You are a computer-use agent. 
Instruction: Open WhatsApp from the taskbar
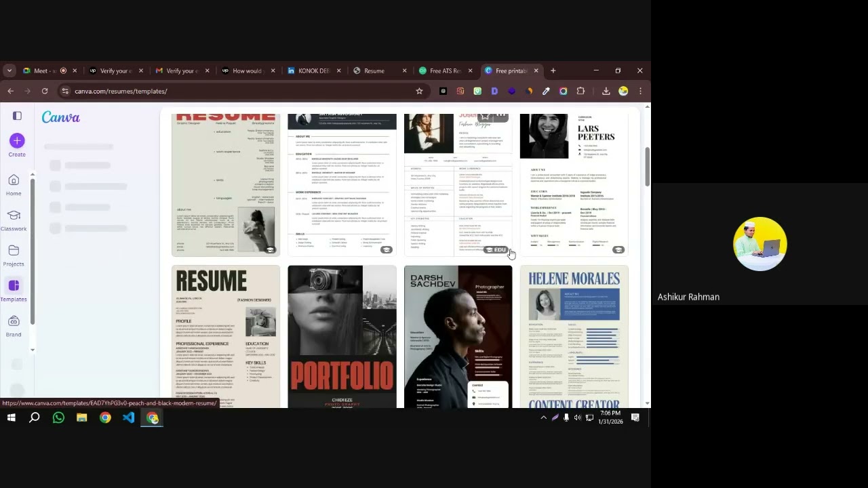click(x=58, y=418)
